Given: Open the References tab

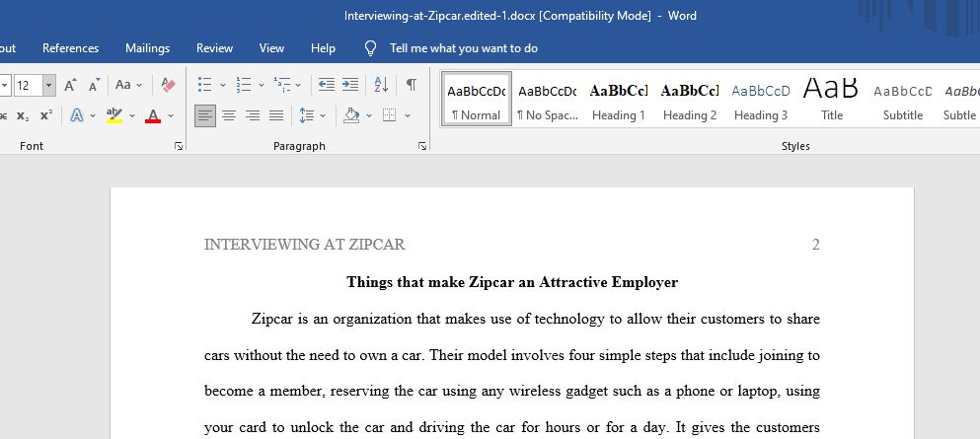Looking at the screenshot, I should click(71, 48).
